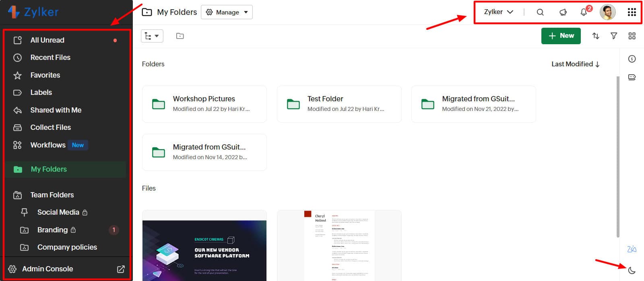The image size is (644, 281).
Task: Click the sort arrows icon
Action: tap(596, 36)
